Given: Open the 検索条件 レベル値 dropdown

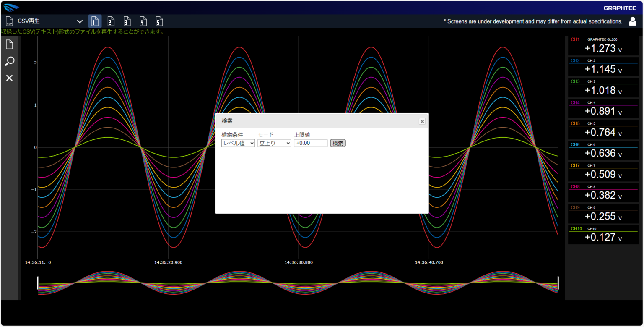Looking at the screenshot, I should coord(238,144).
